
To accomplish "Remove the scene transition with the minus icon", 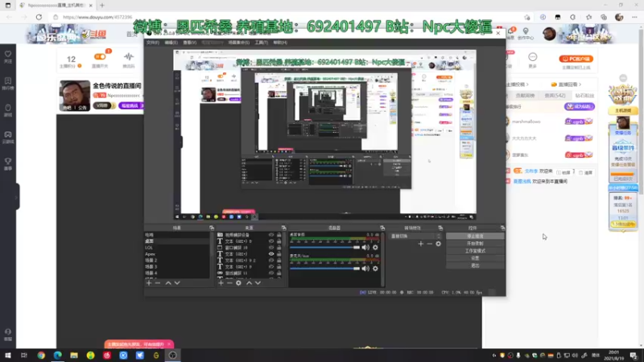I will (430, 244).
